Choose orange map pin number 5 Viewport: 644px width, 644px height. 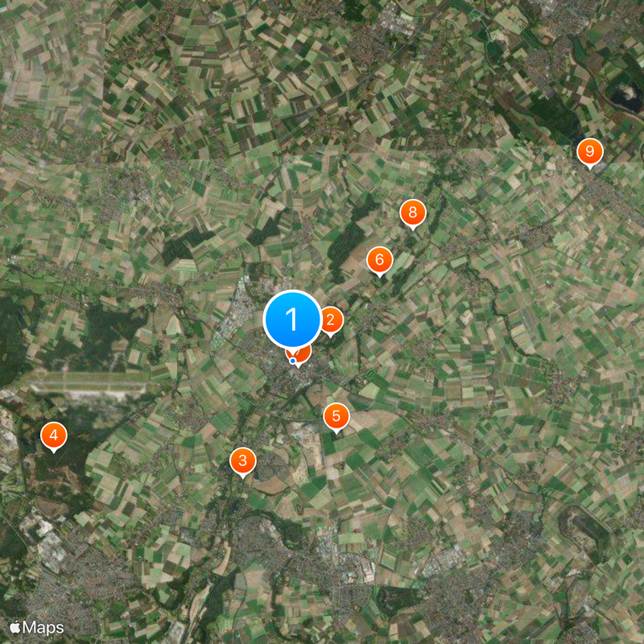[336, 416]
